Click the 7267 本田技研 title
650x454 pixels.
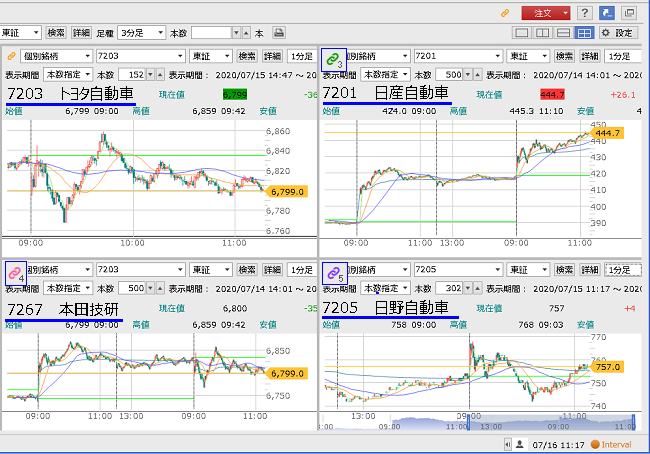coord(63,309)
